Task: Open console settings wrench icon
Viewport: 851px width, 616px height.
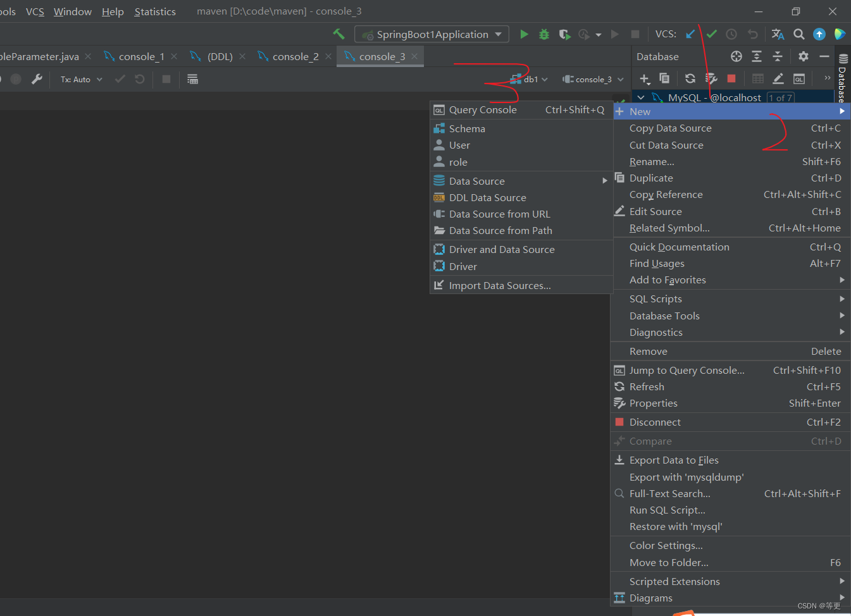Action: pos(37,79)
